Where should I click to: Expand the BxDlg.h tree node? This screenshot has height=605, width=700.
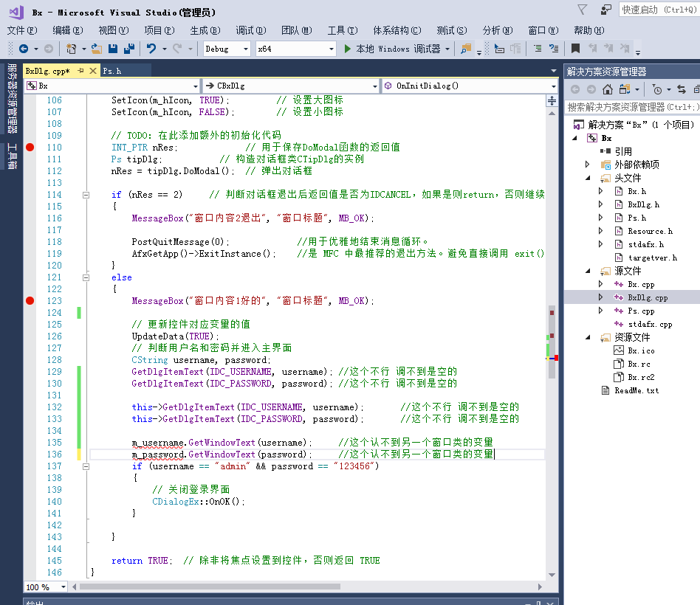[x=600, y=204]
